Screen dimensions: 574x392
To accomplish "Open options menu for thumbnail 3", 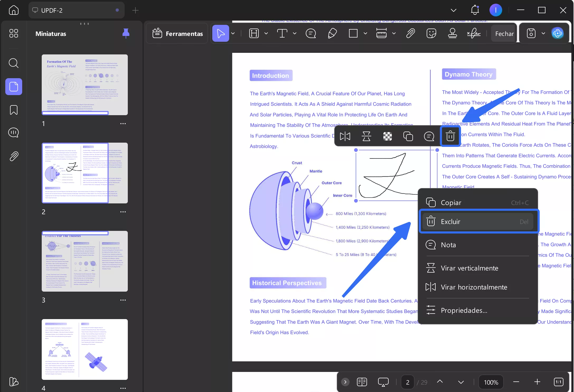I will point(123,300).
